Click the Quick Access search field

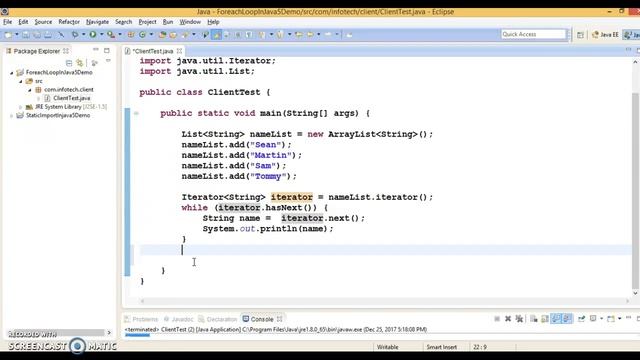[533, 34]
